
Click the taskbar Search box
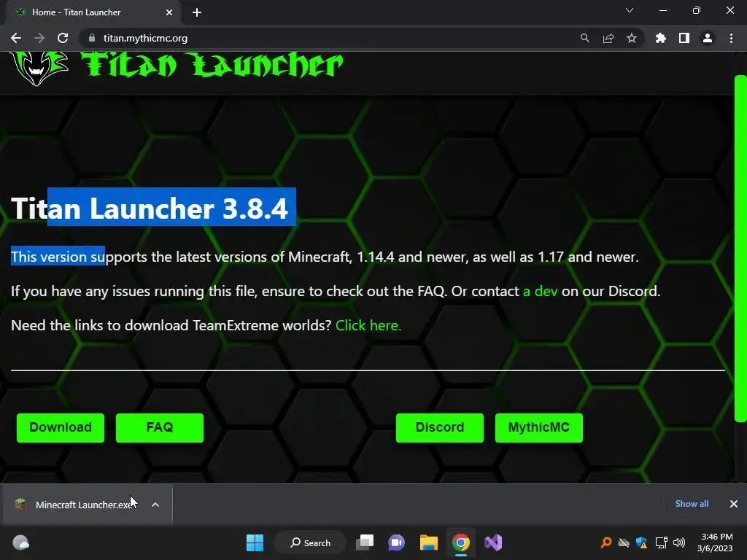311,542
